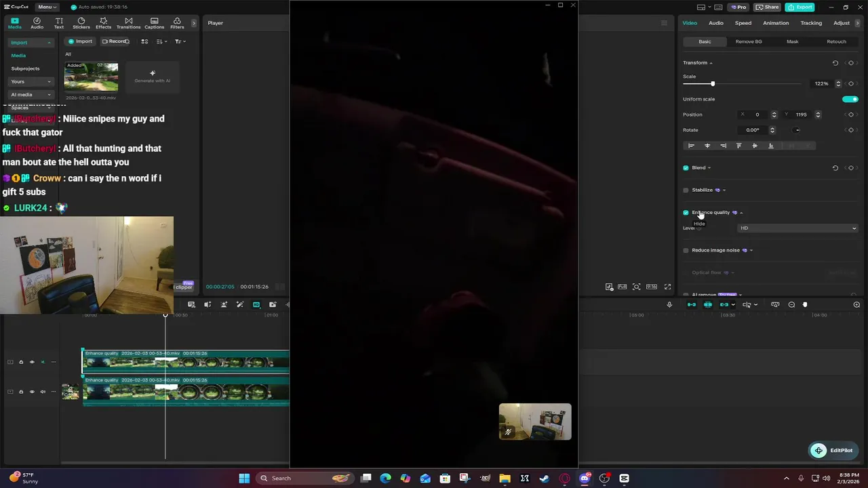
Task: Reset the Transform settings
Action: coord(835,63)
